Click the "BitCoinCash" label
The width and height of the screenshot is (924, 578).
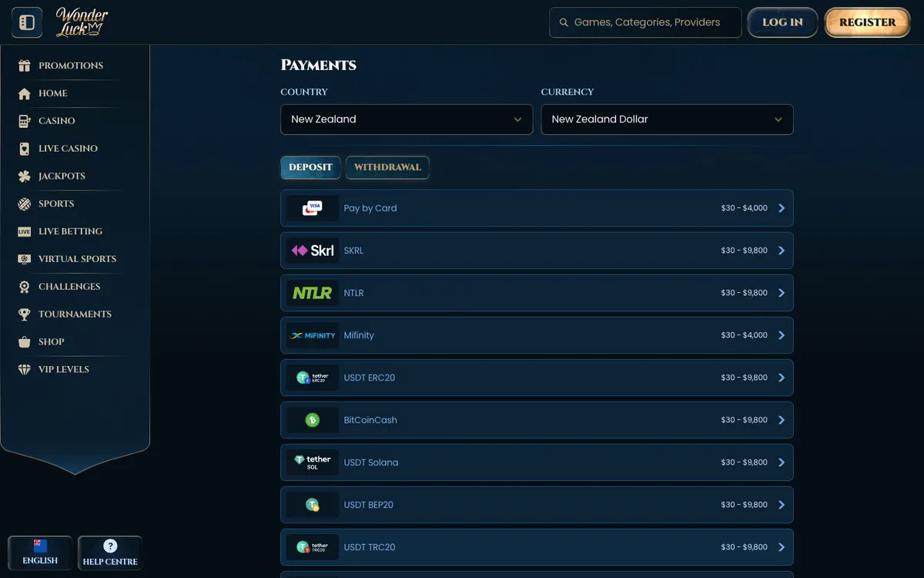point(370,420)
